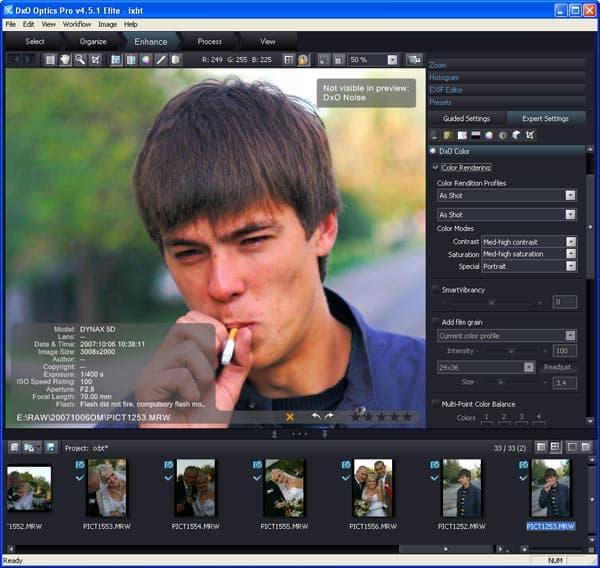Image resolution: width=600 pixels, height=568 pixels.
Task: Select the magnifier zoom tool
Action: [x=80, y=60]
